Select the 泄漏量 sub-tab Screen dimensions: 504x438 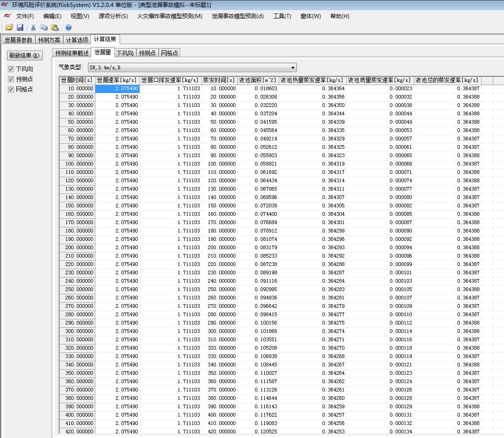pyautogui.click(x=102, y=53)
